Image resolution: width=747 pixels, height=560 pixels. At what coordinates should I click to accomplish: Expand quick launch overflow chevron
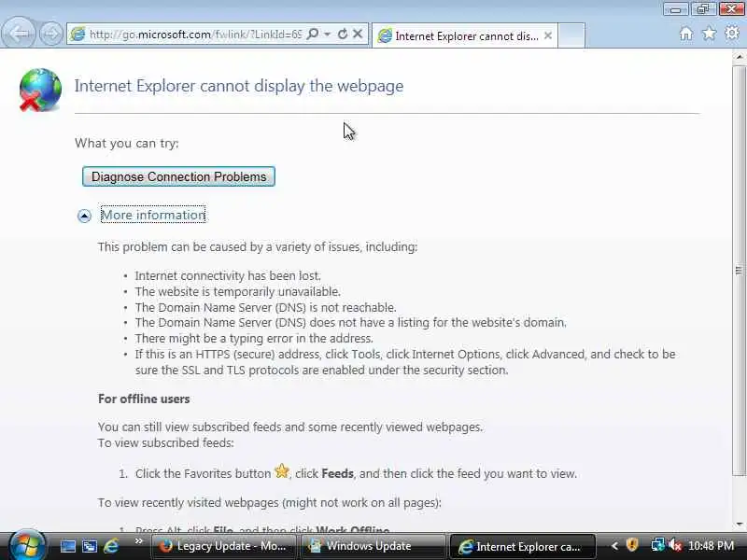[x=138, y=541]
